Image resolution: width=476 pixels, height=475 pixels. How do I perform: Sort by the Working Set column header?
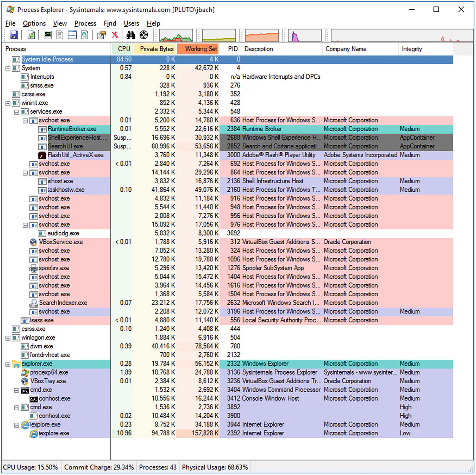198,49
